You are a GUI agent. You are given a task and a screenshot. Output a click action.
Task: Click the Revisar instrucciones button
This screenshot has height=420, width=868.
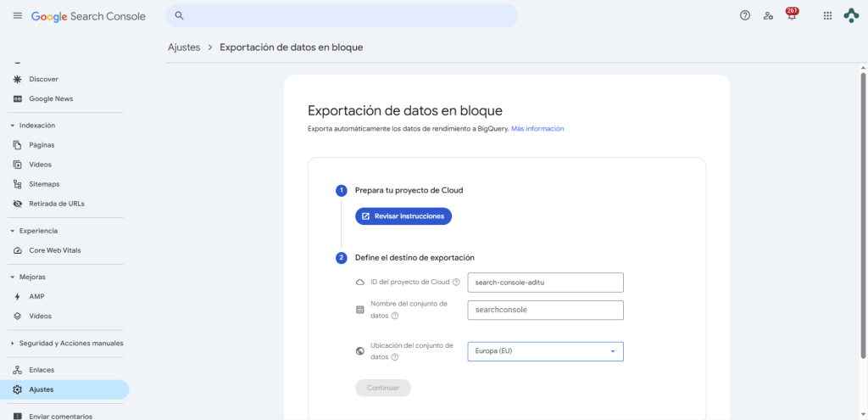pyautogui.click(x=403, y=216)
